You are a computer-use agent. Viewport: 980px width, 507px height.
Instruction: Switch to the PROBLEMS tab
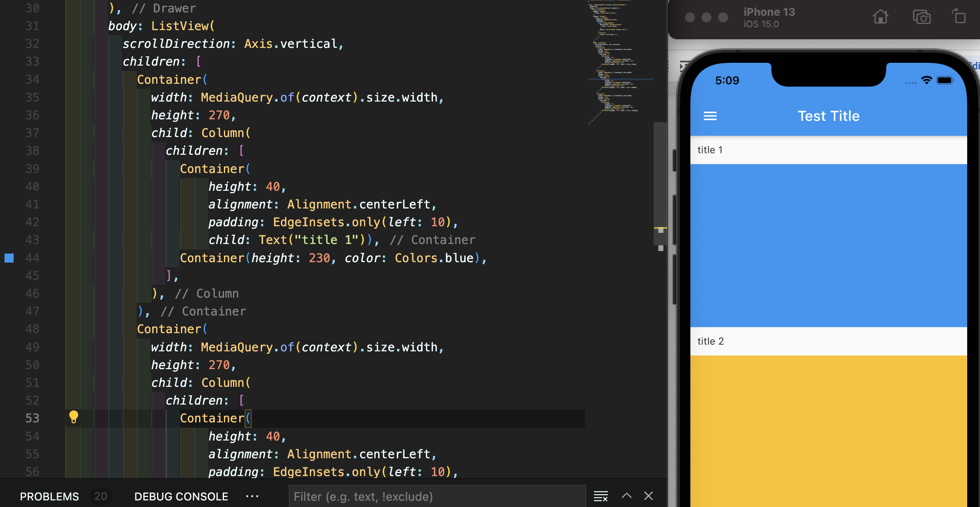point(49,496)
